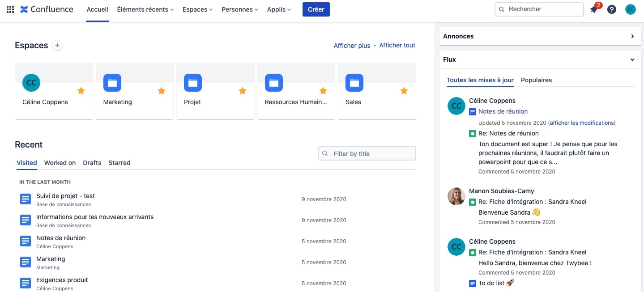644x292 pixels.
Task: Switch to the Worked on tab
Action: coord(60,163)
